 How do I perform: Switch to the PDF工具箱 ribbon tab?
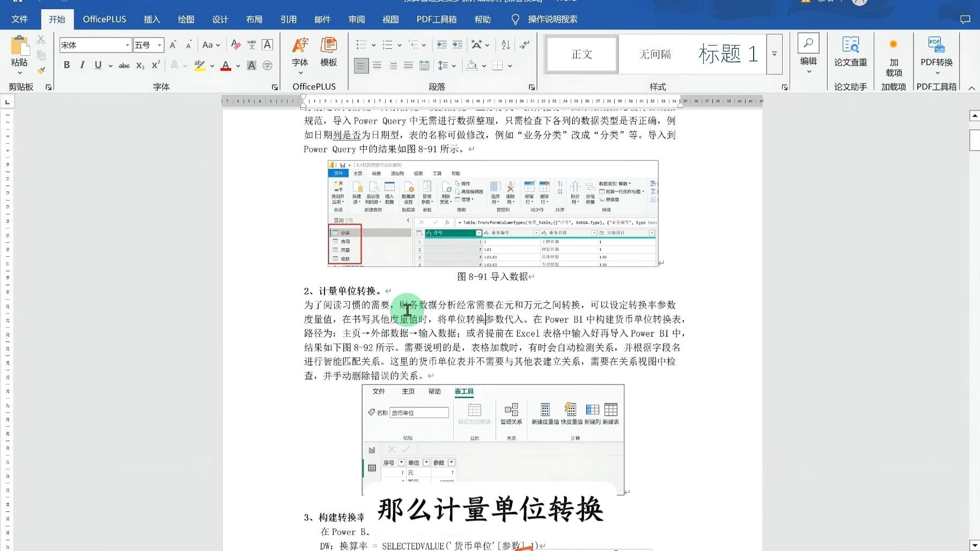coord(436,19)
